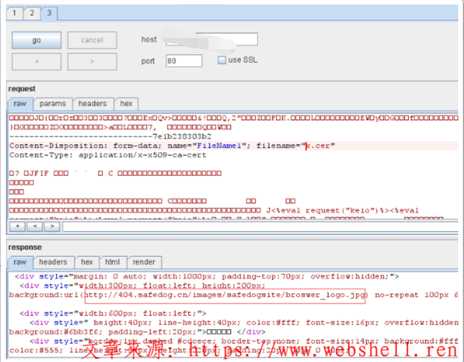
Task: Open the request raw tab
Action: pyautogui.click(x=20, y=104)
